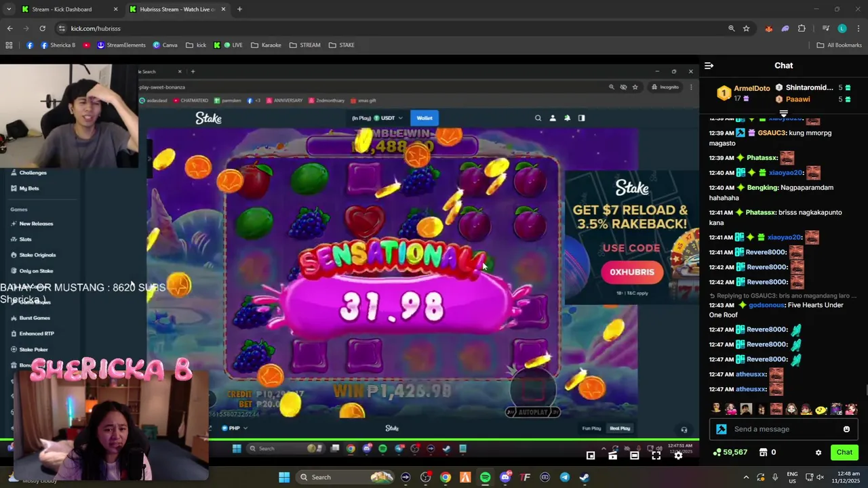The width and height of the screenshot is (868, 488).
Task: Open Spotify from the taskbar
Action: [x=485, y=477]
